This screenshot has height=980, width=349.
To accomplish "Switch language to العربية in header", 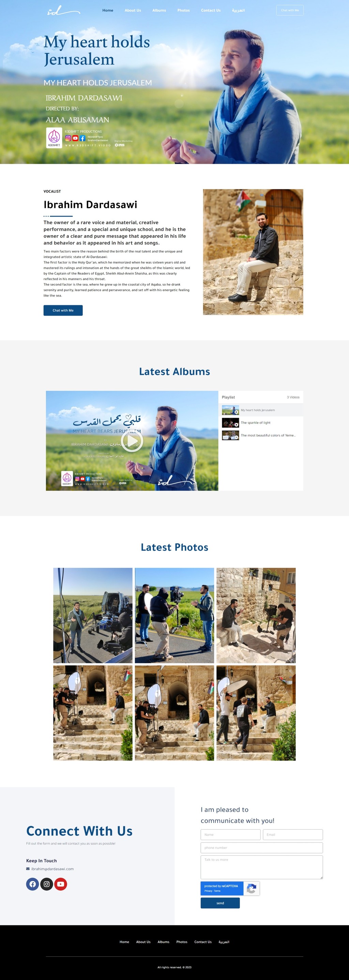I will 238,10.
